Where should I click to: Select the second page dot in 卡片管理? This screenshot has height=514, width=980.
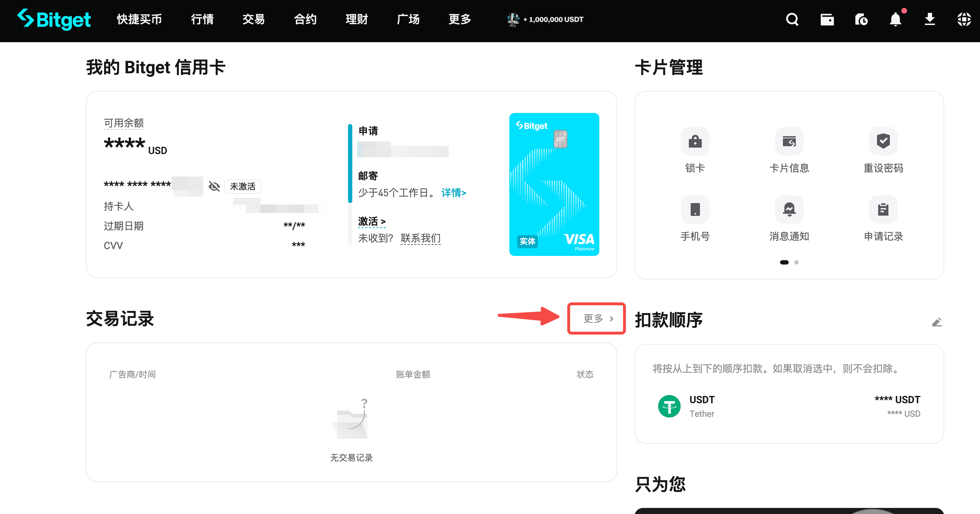797,262
